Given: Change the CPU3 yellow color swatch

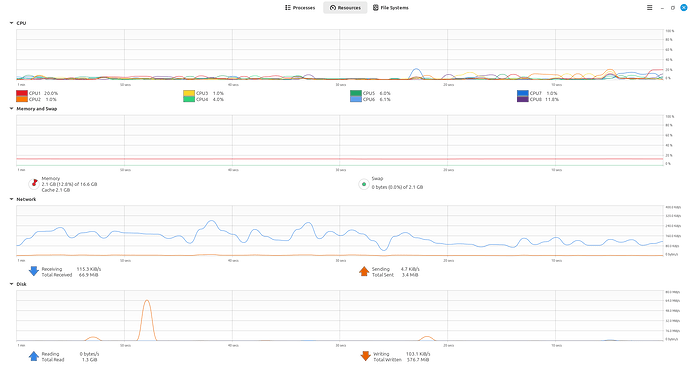Looking at the screenshot, I should point(189,93).
